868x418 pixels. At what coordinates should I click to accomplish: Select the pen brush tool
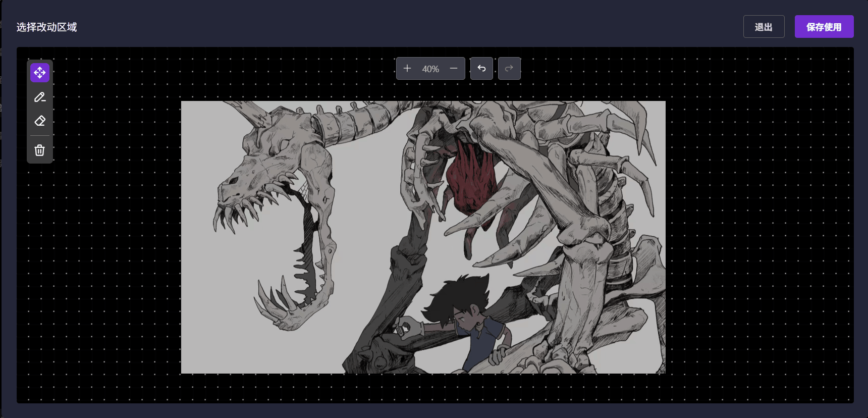(x=40, y=97)
